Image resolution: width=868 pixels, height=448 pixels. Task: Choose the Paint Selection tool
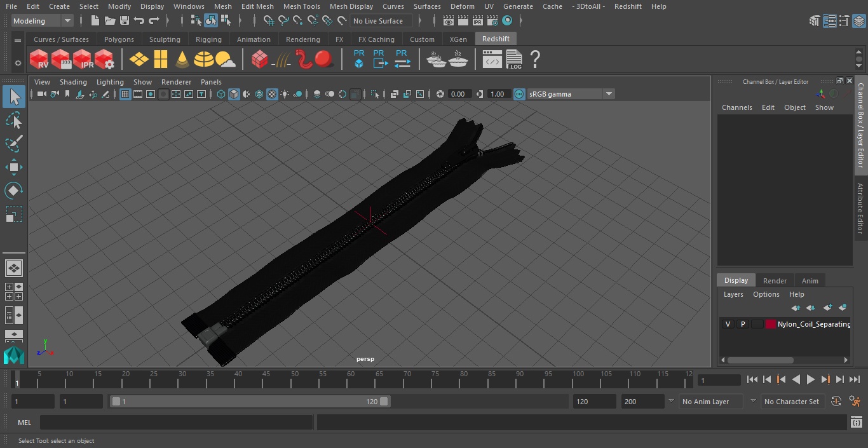(x=14, y=144)
